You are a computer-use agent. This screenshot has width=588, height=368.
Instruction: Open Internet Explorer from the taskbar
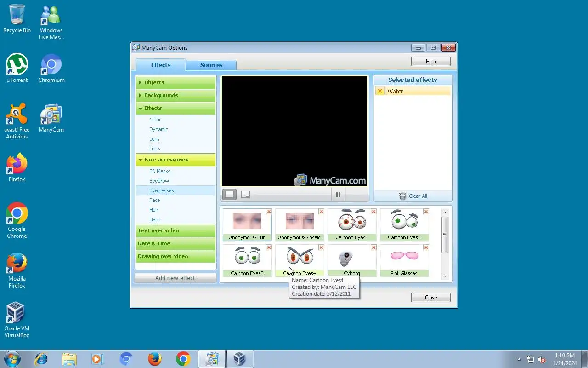pos(41,359)
